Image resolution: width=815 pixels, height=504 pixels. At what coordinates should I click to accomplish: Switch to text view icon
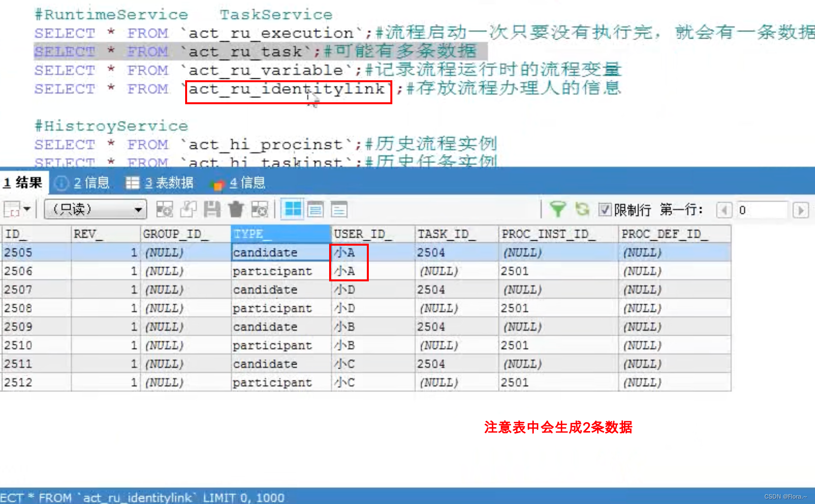coord(339,210)
